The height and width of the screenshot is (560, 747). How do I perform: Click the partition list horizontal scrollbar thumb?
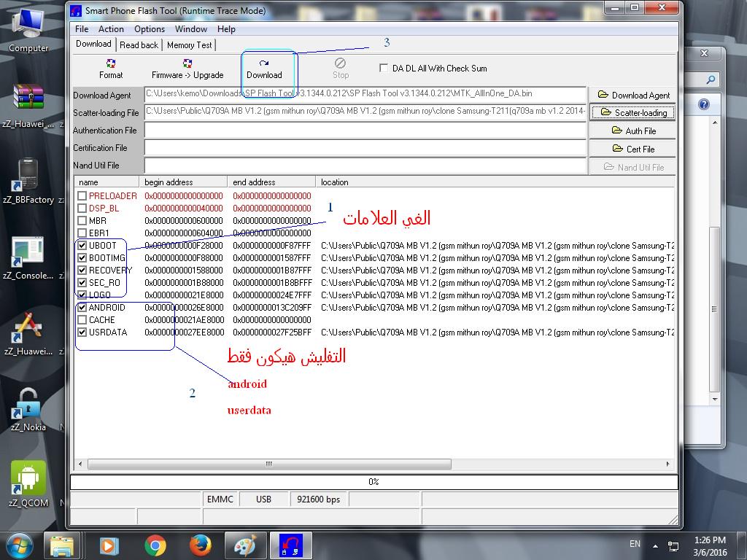(269, 463)
